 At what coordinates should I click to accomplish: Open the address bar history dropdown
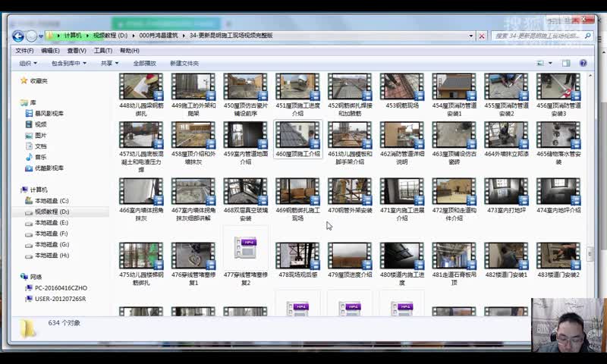point(470,36)
